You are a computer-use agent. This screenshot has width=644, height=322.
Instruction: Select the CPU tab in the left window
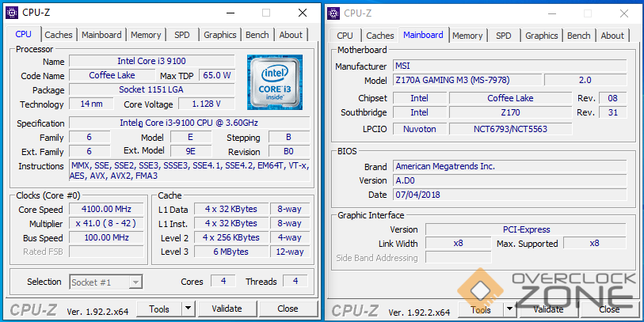point(24,34)
